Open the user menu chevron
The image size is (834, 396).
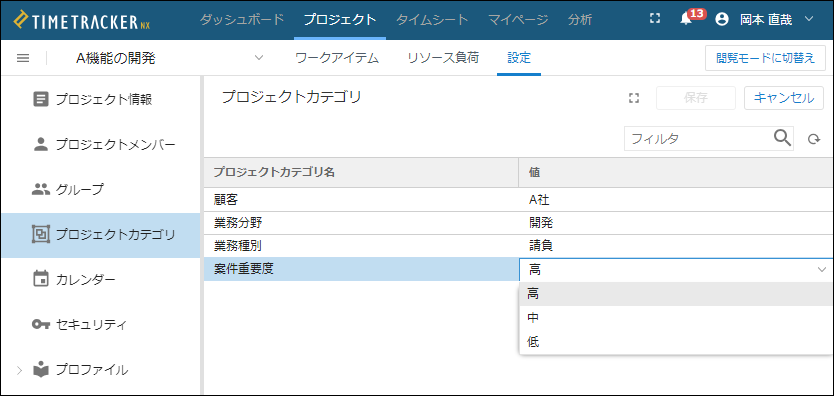click(x=809, y=20)
